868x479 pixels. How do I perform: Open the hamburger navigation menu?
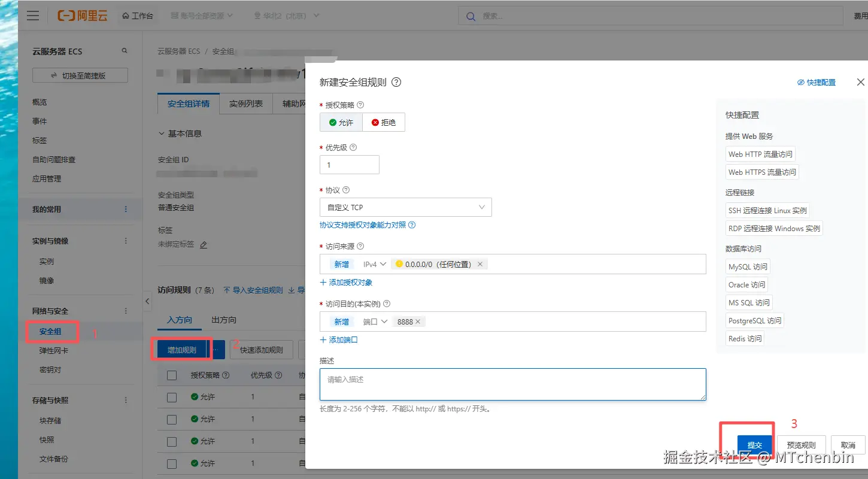33,16
